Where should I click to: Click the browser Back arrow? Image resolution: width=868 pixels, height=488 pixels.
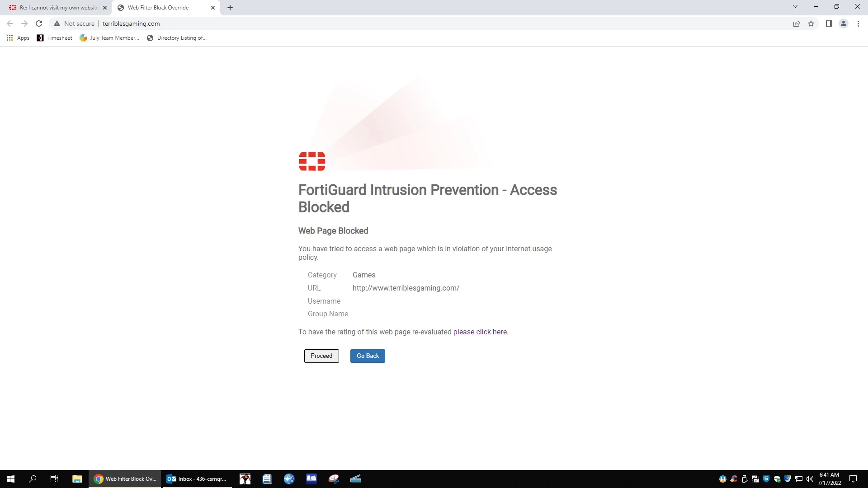pyautogui.click(x=10, y=23)
